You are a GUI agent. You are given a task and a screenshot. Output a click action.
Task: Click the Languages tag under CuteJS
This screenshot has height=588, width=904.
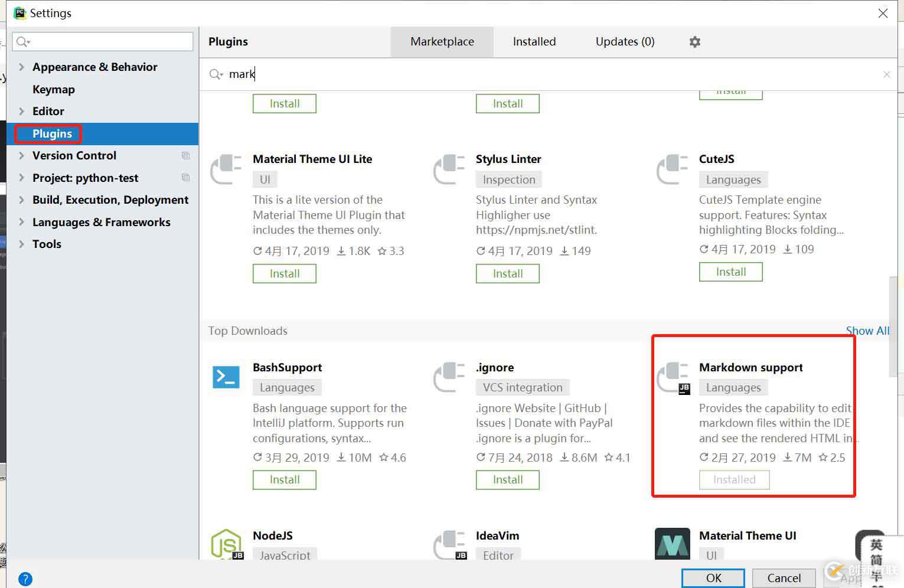click(x=733, y=179)
